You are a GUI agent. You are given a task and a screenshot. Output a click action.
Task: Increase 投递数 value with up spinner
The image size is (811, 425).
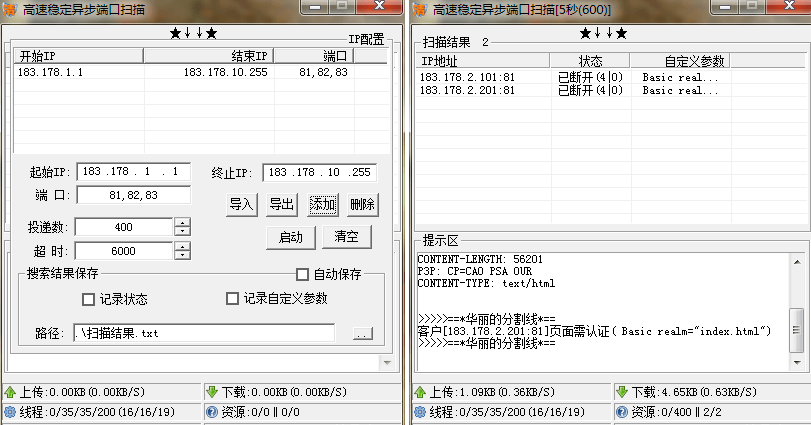tap(182, 222)
